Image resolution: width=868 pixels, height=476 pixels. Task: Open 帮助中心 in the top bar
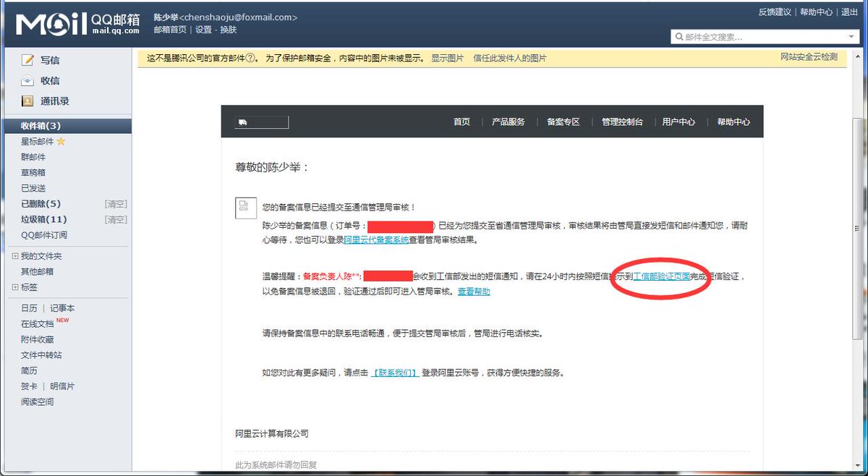(816, 12)
